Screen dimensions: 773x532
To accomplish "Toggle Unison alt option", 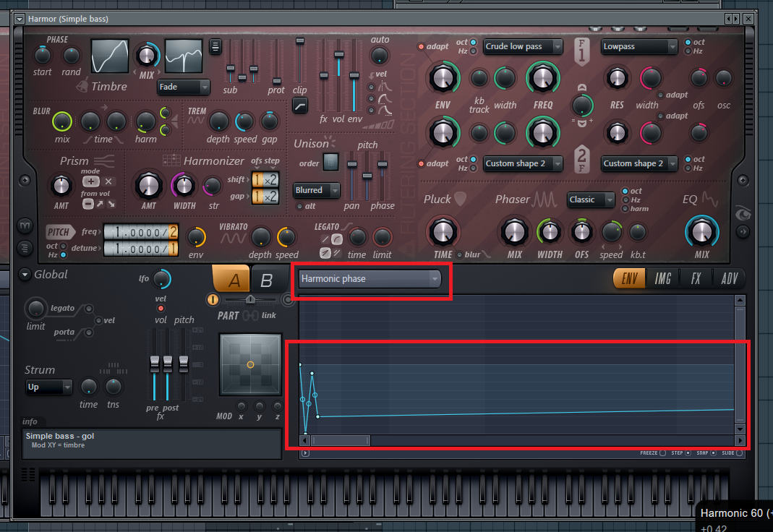I will point(299,207).
